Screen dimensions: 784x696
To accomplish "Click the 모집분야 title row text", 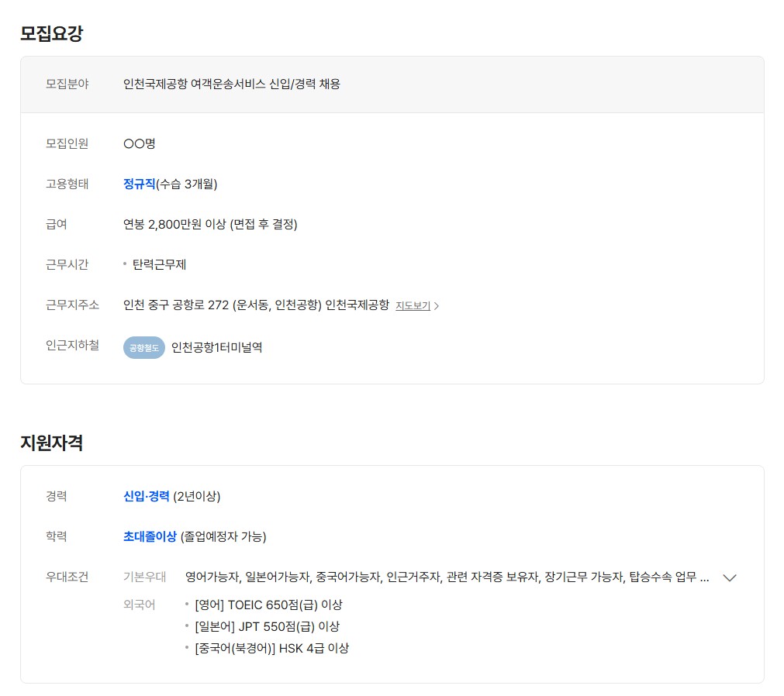I will (x=231, y=84).
